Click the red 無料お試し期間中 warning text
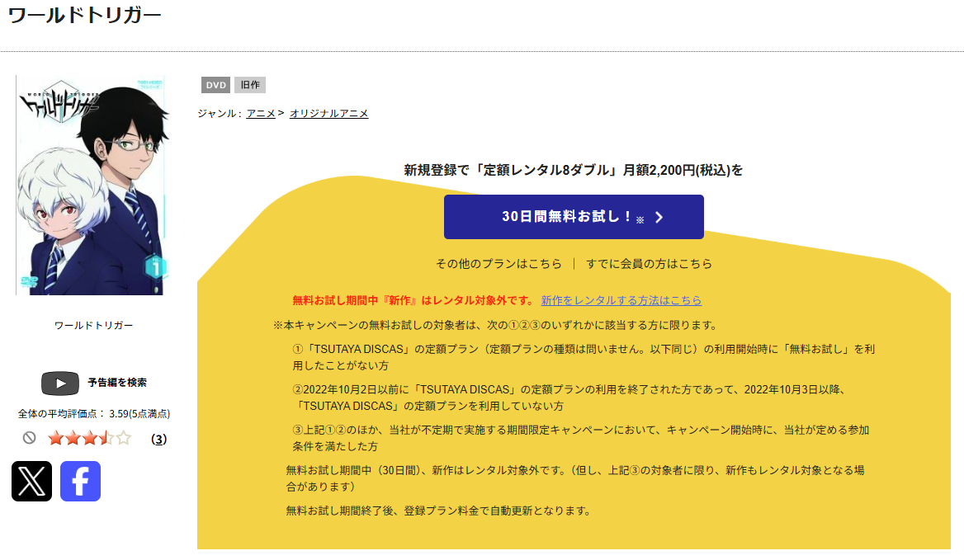The height and width of the screenshot is (560, 964). [x=414, y=300]
